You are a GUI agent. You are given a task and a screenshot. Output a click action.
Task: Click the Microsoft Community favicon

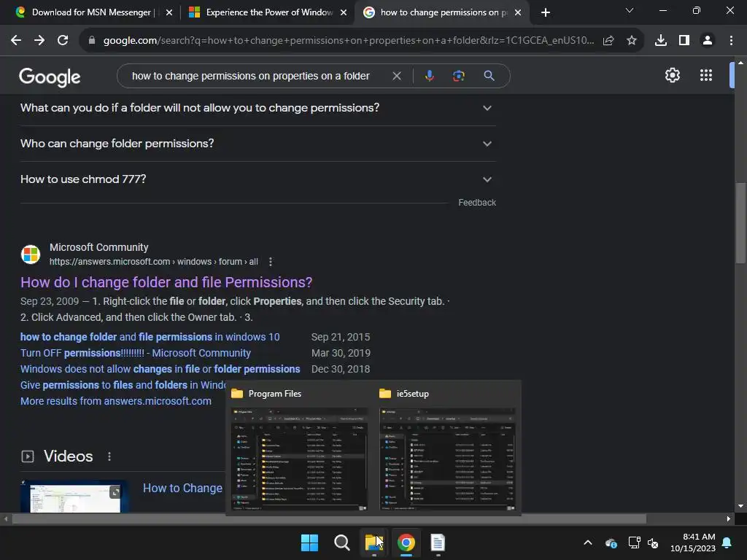[x=31, y=254]
